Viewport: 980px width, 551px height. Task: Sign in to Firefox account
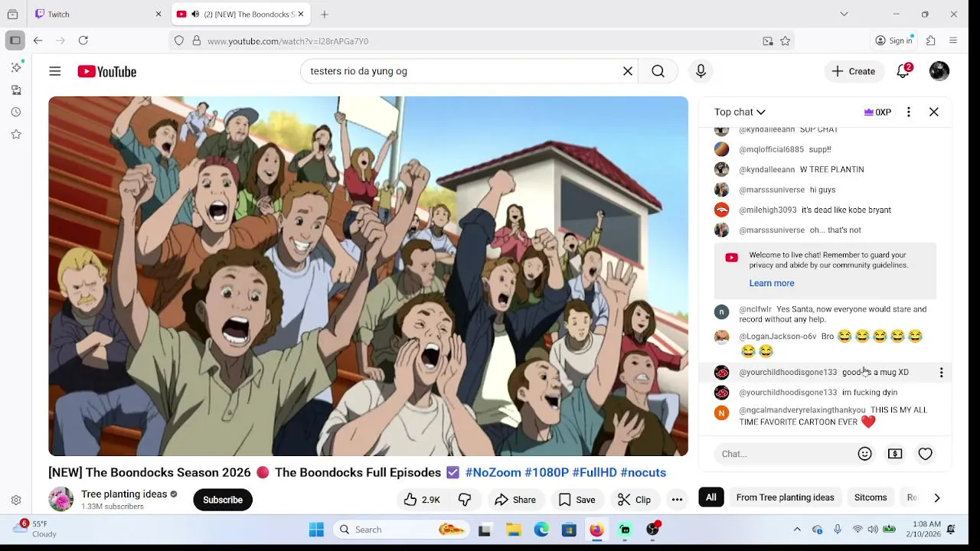pyautogui.click(x=894, y=41)
